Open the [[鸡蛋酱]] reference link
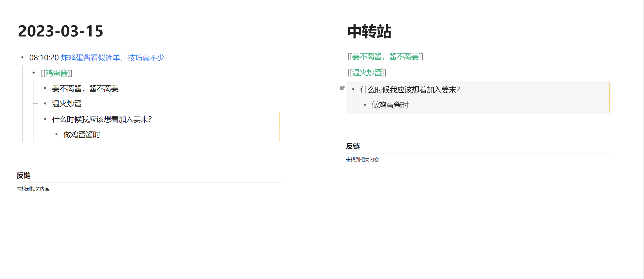The image size is (644, 279). click(57, 73)
